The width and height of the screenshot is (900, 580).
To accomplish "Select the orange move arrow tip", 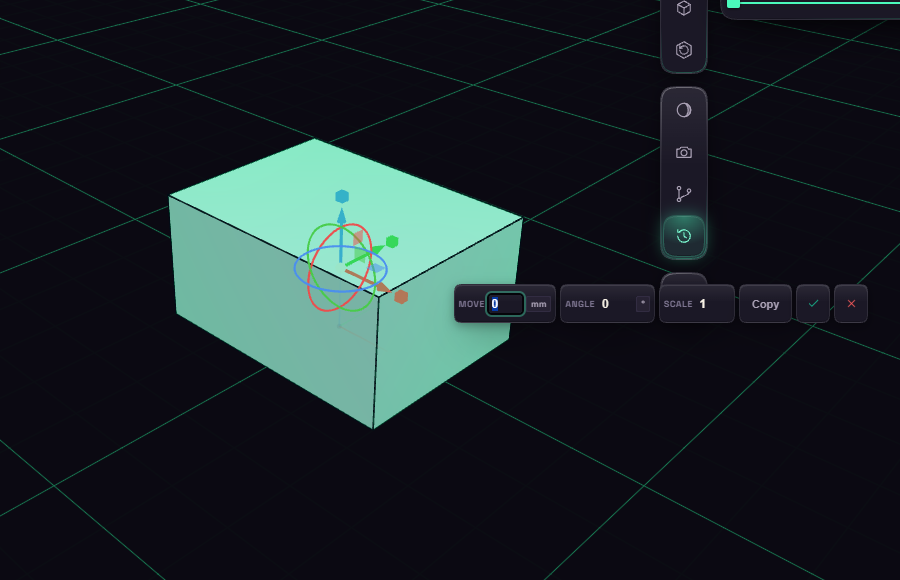I will 382,287.
